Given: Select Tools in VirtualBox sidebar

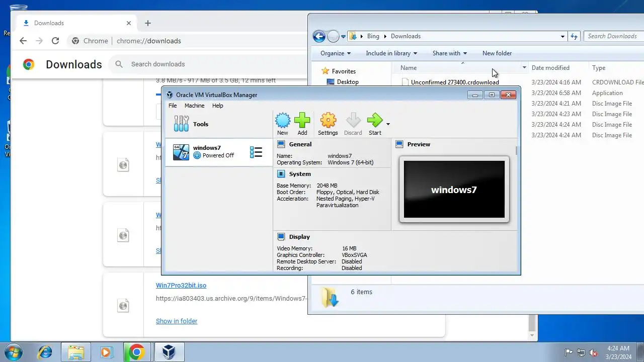Looking at the screenshot, I should (x=219, y=124).
